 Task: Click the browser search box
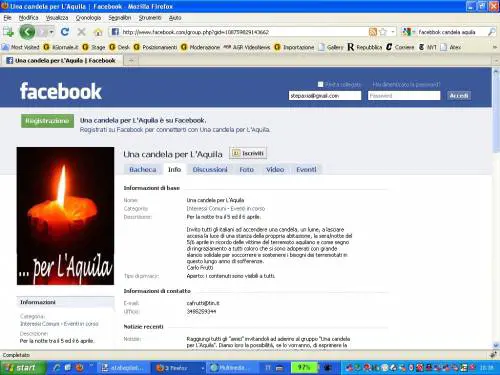coord(452,32)
